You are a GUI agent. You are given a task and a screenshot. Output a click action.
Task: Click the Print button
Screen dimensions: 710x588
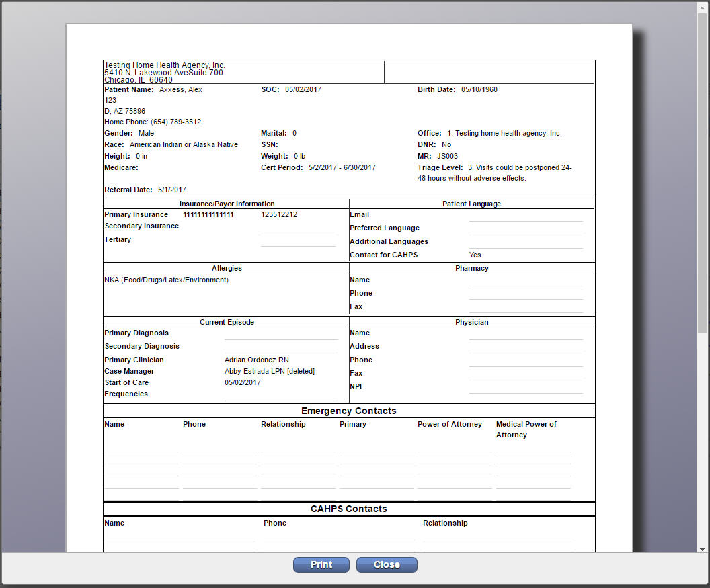tap(321, 564)
